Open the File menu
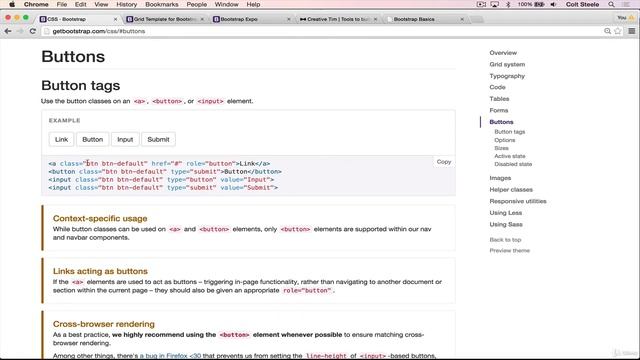Screen dimensions: 640x360 point(62,4)
